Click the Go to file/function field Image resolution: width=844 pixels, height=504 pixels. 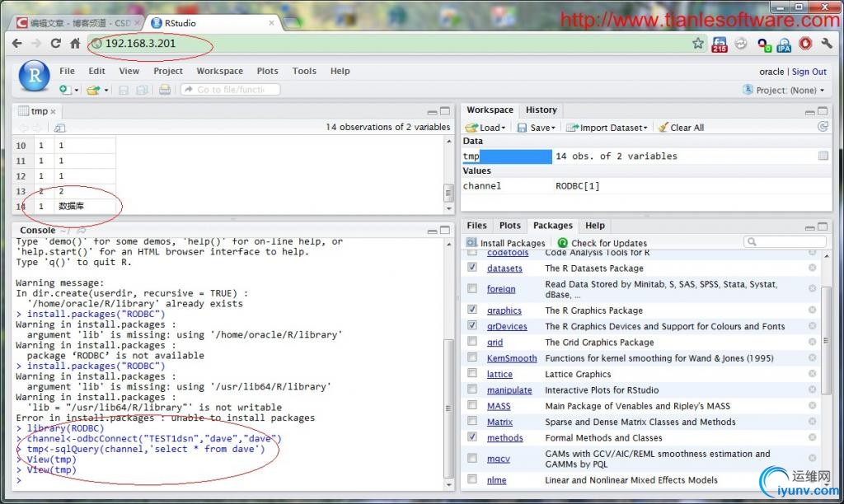click(x=231, y=90)
